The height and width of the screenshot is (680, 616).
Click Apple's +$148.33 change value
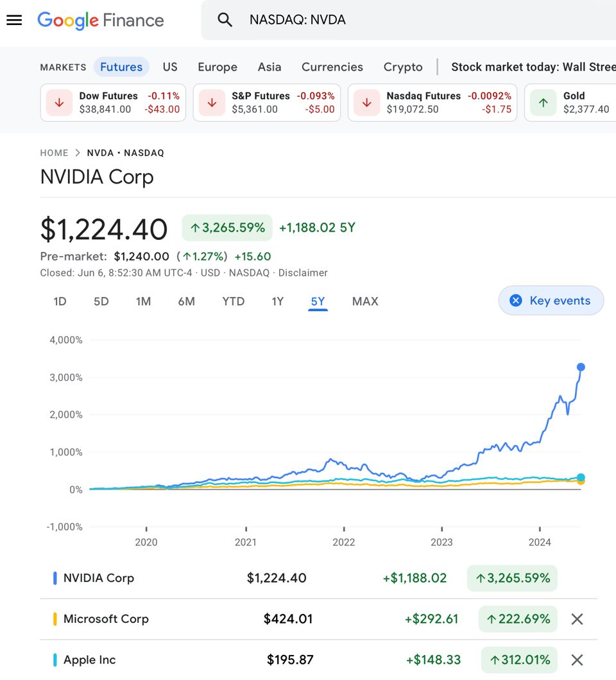[x=433, y=660]
